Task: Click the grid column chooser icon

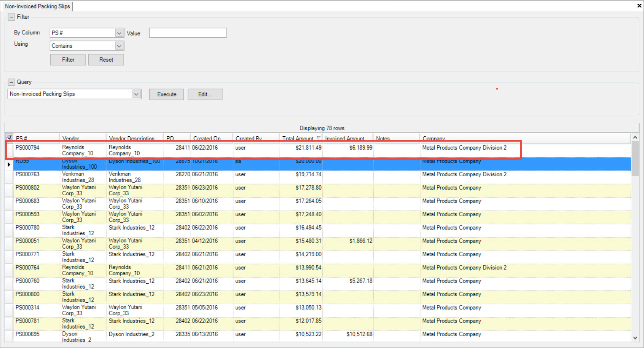Action: tap(9, 137)
